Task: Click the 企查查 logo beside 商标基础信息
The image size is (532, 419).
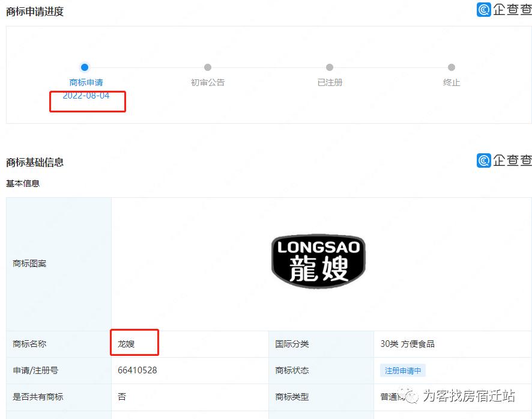Action: click(x=504, y=161)
